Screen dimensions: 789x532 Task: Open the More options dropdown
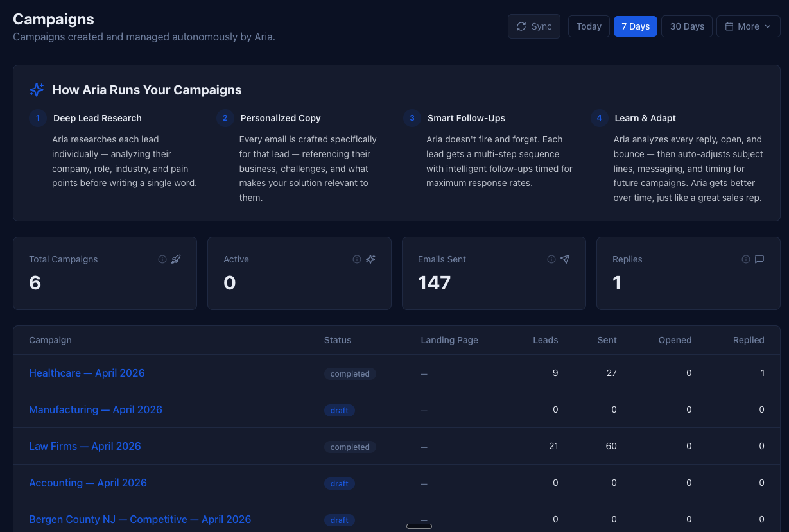748,26
